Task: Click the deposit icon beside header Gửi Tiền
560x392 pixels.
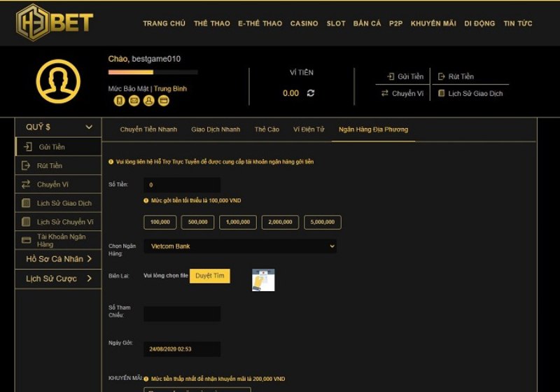Action: click(391, 76)
